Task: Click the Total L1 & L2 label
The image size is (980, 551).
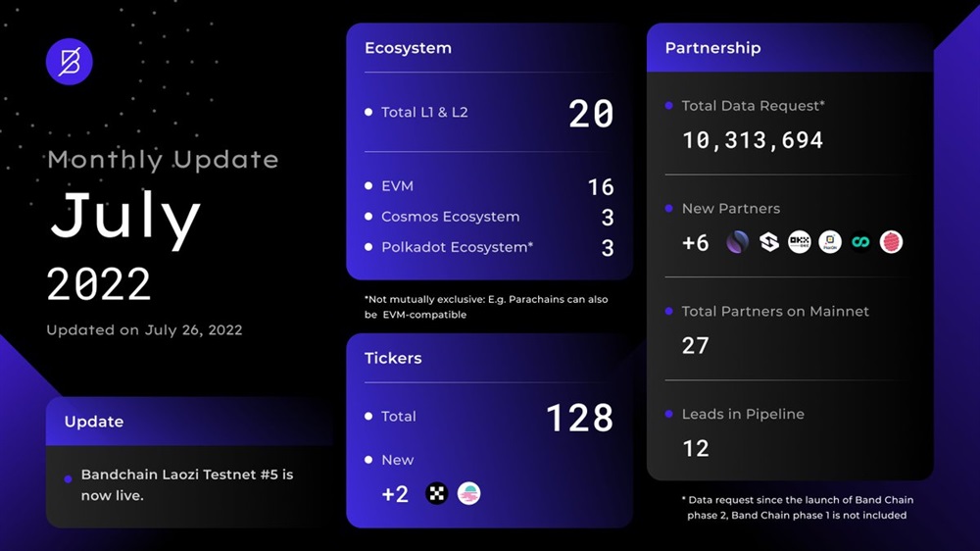Action: coord(424,113)
